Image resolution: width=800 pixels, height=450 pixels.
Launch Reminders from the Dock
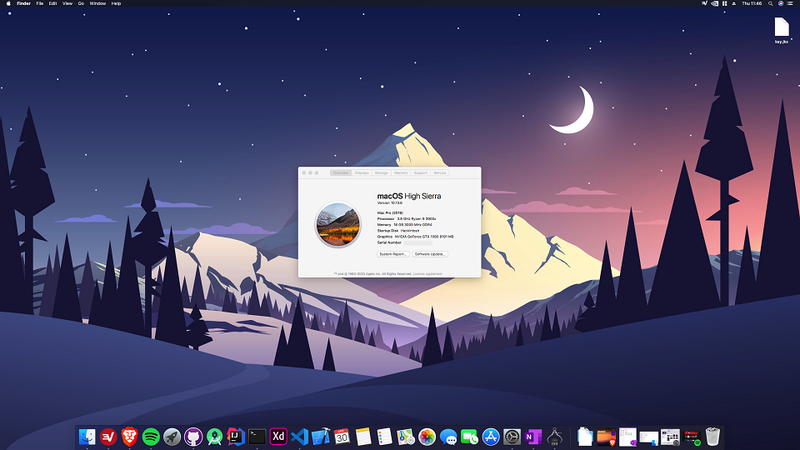click(x=385, y=437)
